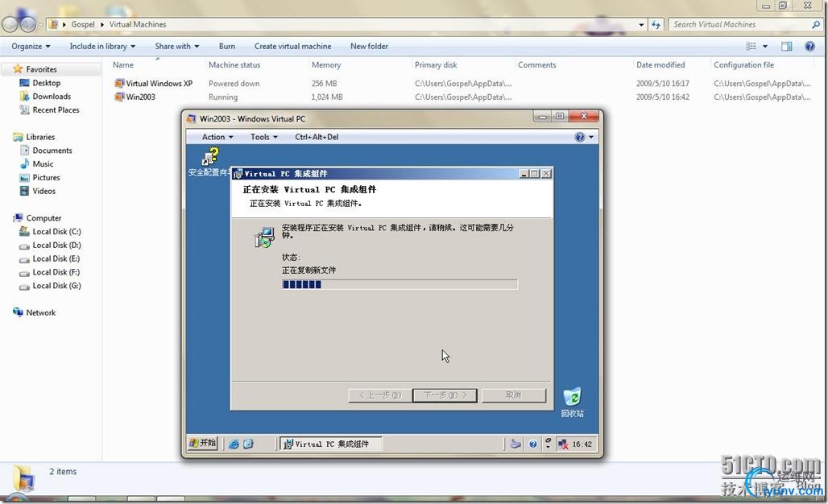Sort by Primary disk column header
The height and width of the screenshot is (504, 828).
pos(436,65)
